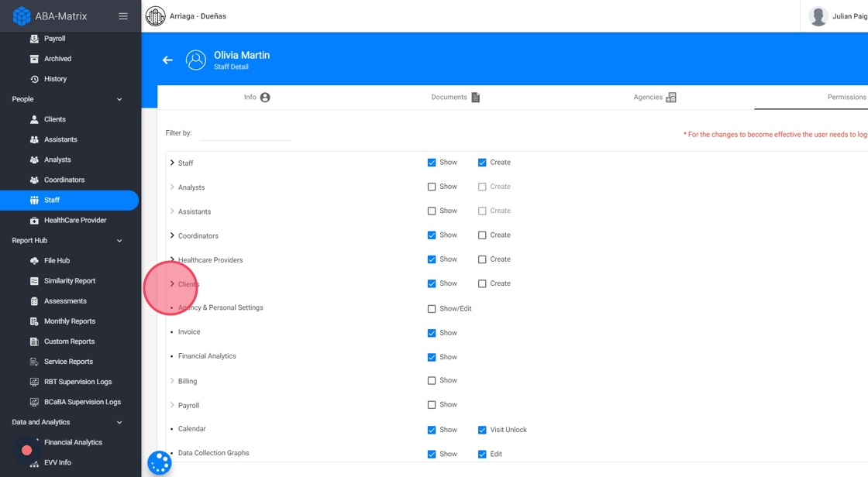868x477 pixels.
Task: Enable Create for Healthcare Providers
Action: (x=482, y=259)
